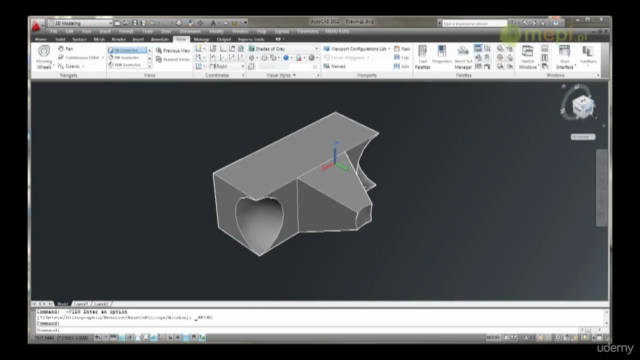Image resolution: width=640 pixels, height=360 pixels.
Task: Switch to the Annotate ribbon tab
Action: tap(160, 39)
